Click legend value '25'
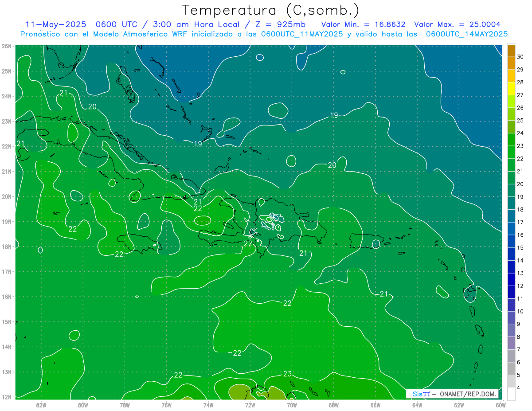532x411 pixels. pos(520,120)
